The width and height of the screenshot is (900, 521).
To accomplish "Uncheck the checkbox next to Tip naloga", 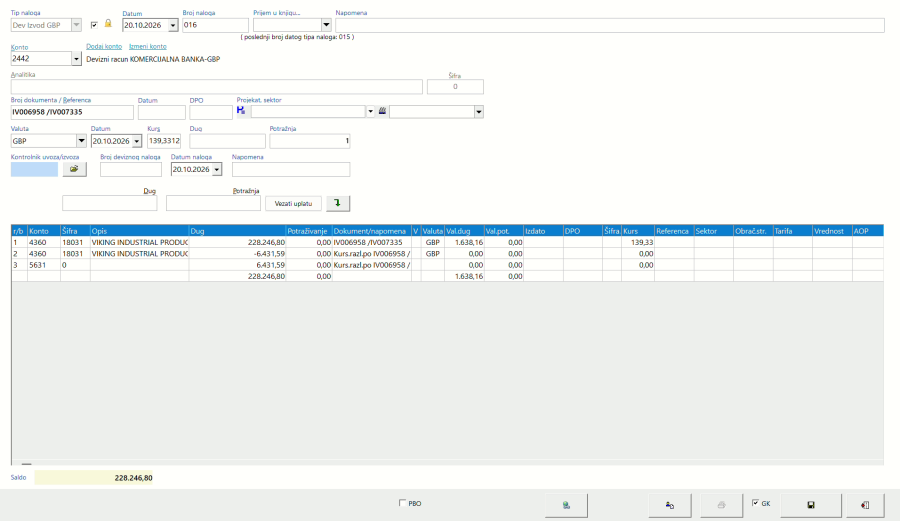I will coord(94,25).
